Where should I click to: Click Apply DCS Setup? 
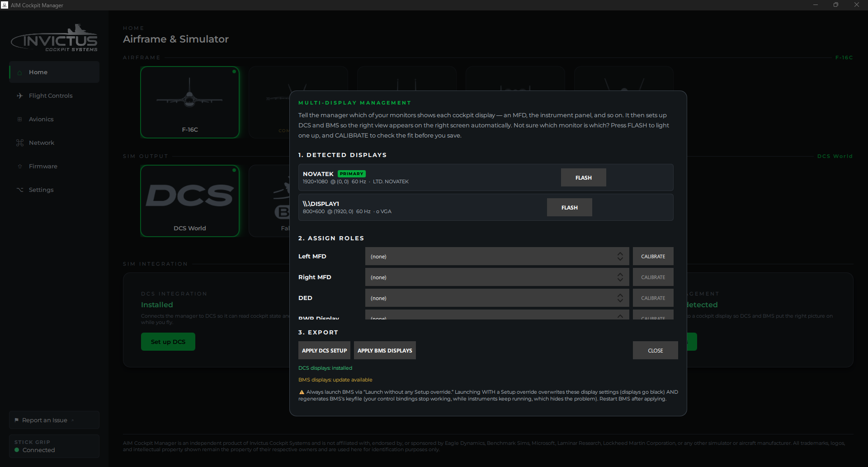pyautogui.click(x=324, y=350)
